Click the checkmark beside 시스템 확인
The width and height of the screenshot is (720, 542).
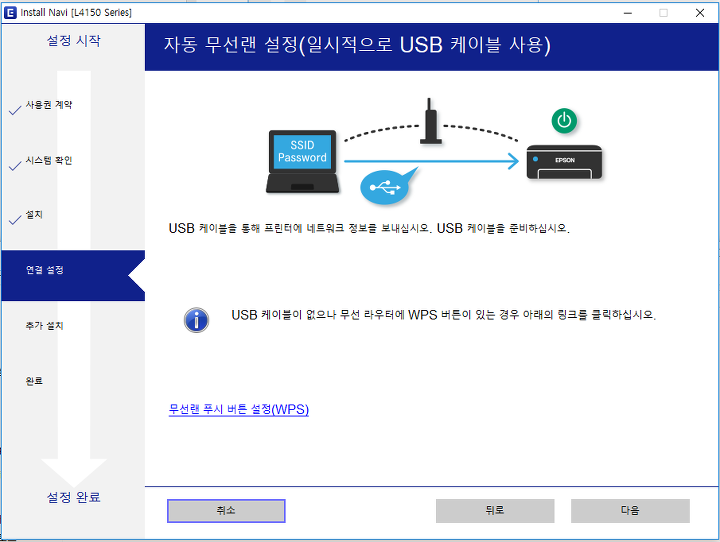click(15, 165)
